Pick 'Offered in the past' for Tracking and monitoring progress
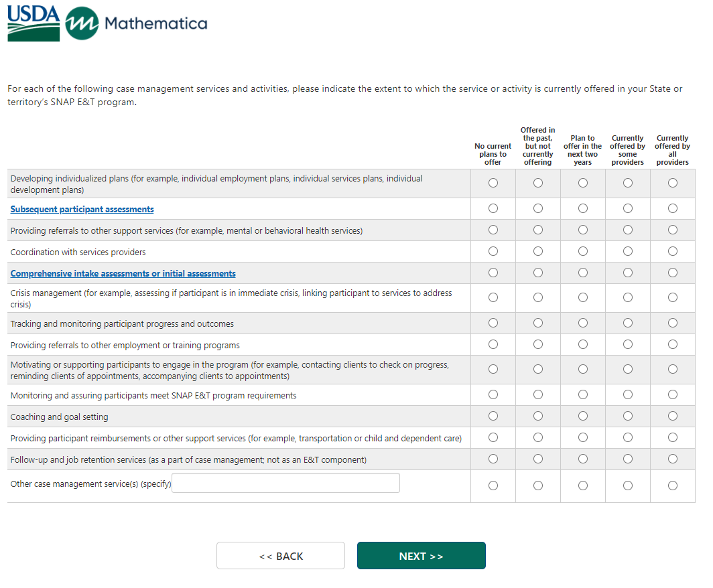713x588 pixels. click(x=538, y=323)
